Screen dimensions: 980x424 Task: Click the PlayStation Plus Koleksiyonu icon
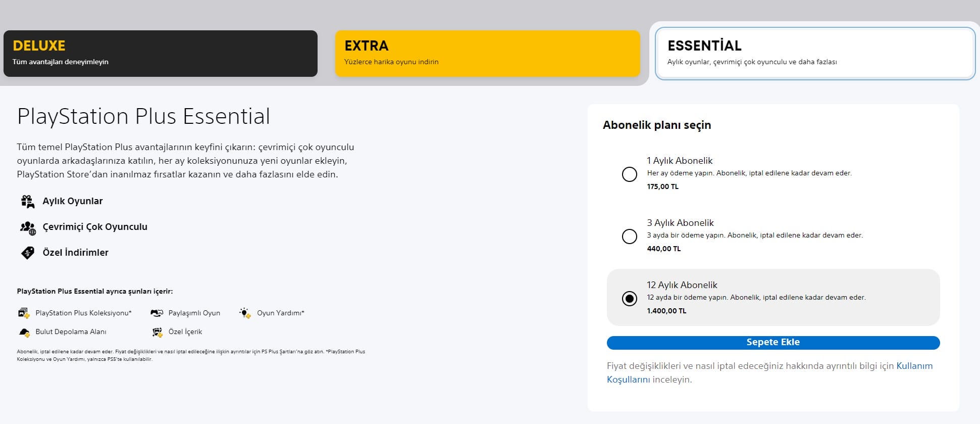coord(24,312)
